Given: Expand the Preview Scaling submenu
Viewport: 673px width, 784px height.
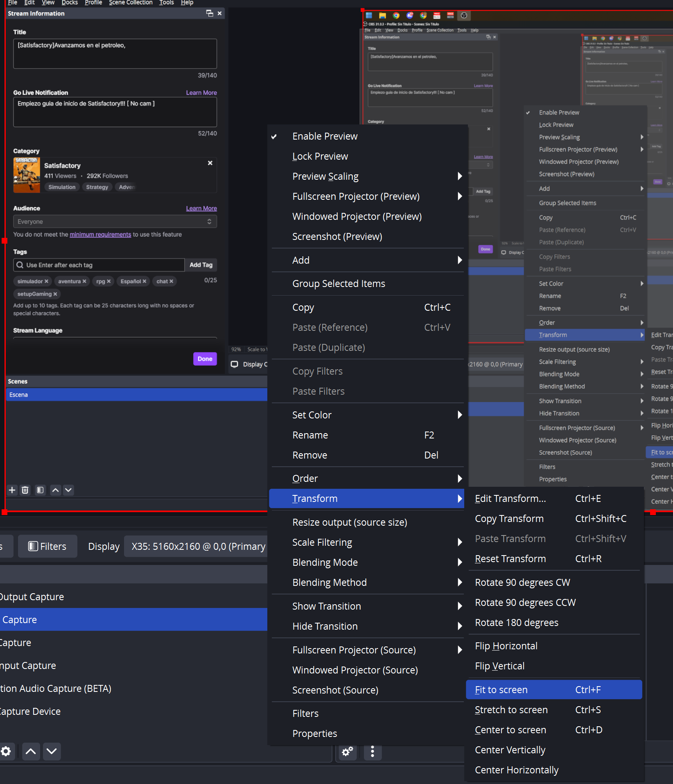Looking at the screenshot, I should 366,176.
